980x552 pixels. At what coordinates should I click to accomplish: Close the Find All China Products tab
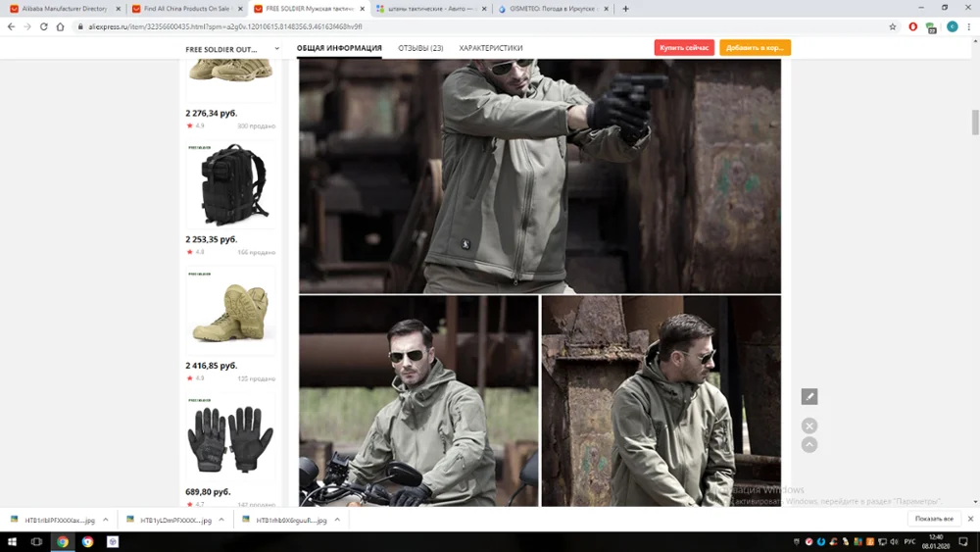tap(240, 9)
